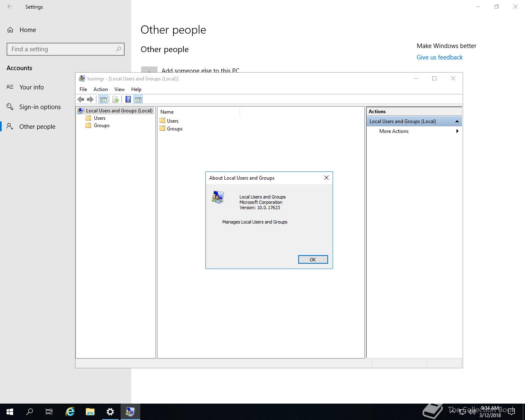The height and width of the screenshot is (420, 525).
Task: Click the Give us feedback link
Action: pyautogui.click(x=440, y=57)
